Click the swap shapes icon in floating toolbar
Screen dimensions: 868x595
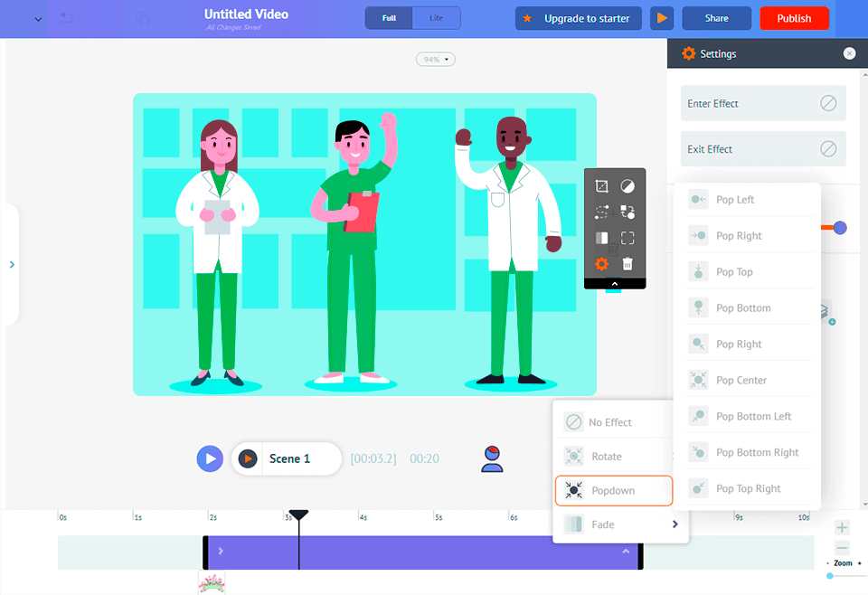coord(627,212)
